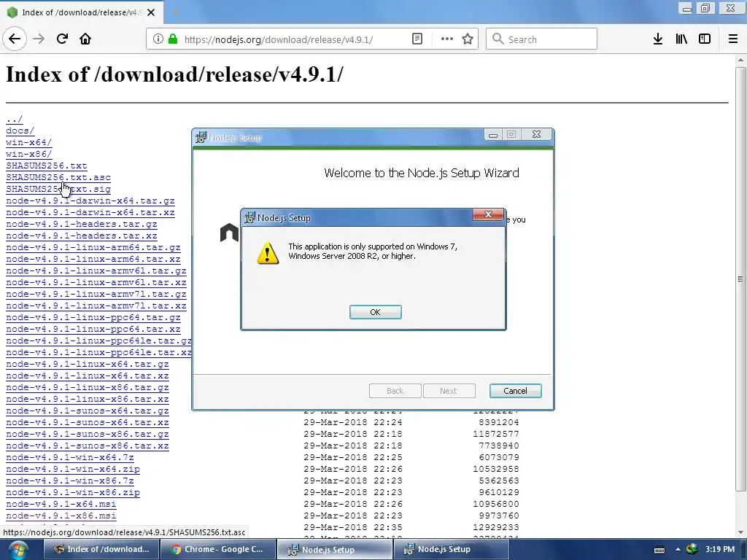Select the second Node.js Setup taskbar item
The image size is (747, 560).
pyautogui.click(x=451, y=550)
